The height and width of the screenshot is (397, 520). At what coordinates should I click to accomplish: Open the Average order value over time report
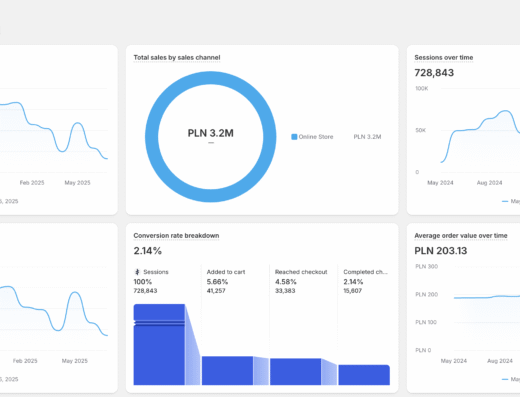(461, 235)
